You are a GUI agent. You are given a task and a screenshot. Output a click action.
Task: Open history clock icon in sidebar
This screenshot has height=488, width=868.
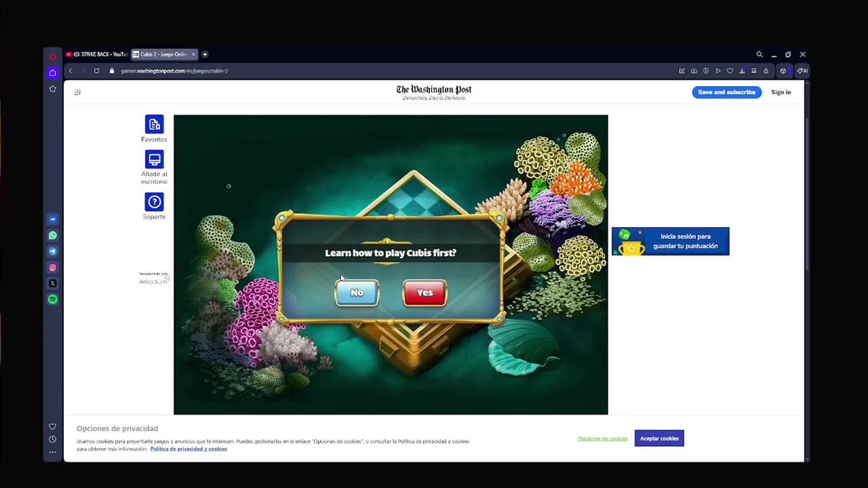click(x=52, y=439)
